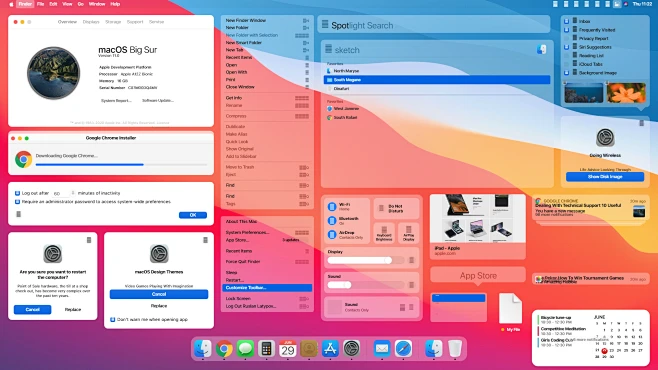This screenshot has height=370, width=658.
Task: Open File menu in menu bar
Action: [40, 4]
